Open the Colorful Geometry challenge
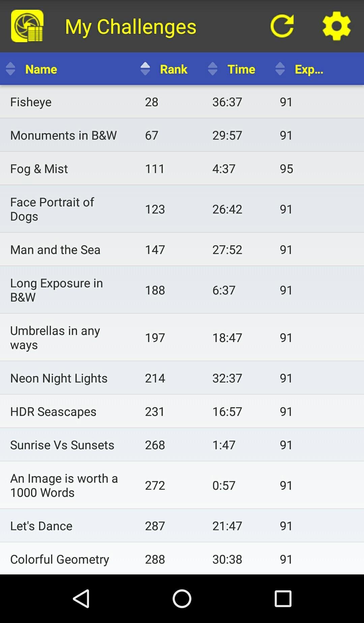The image size is (364, 623). 182,559
